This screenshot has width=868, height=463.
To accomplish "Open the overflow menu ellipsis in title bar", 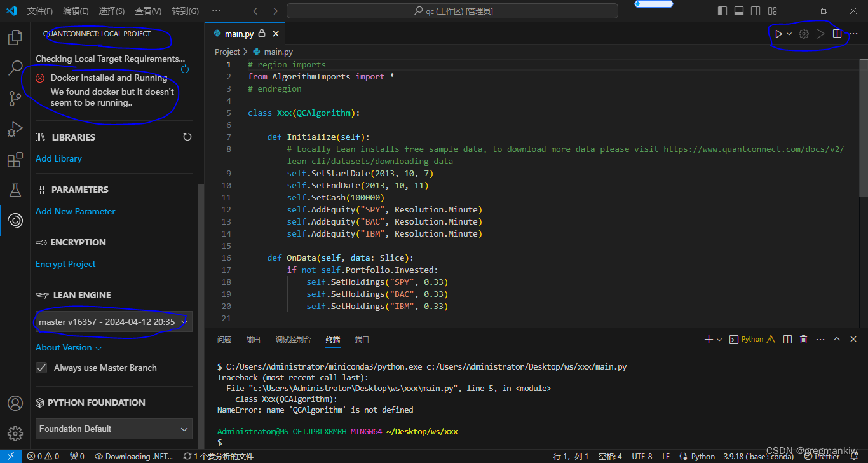I will pos(216,11).
